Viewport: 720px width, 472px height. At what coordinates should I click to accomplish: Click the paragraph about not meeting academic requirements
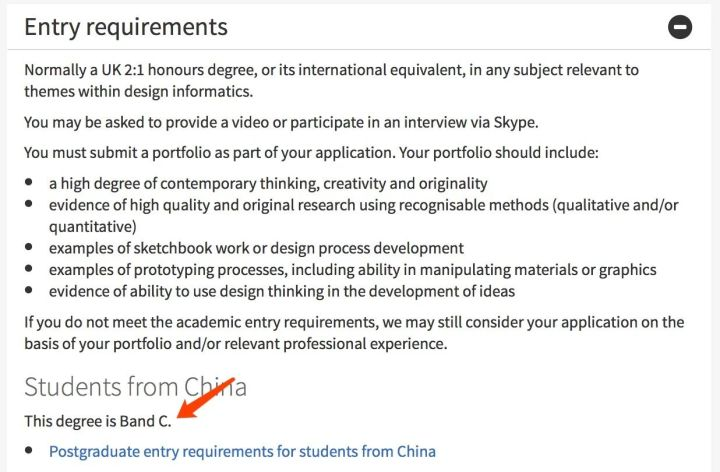354,333
